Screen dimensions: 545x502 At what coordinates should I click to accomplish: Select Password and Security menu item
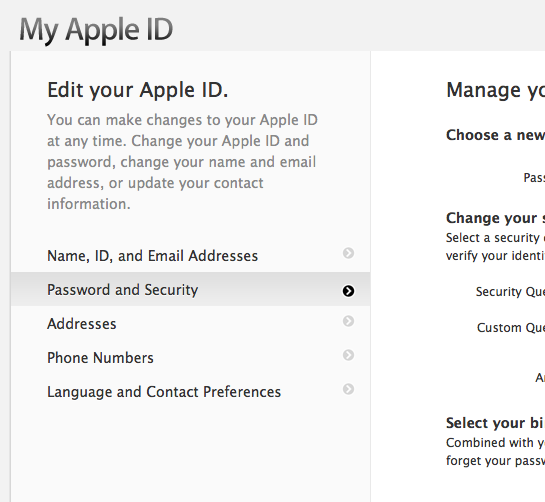coord(190,289)
